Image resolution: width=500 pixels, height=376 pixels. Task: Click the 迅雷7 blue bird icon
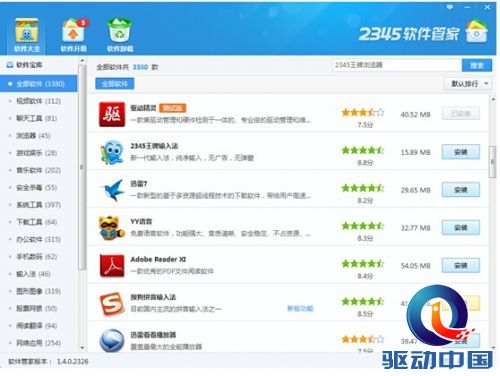click(113, 190)
